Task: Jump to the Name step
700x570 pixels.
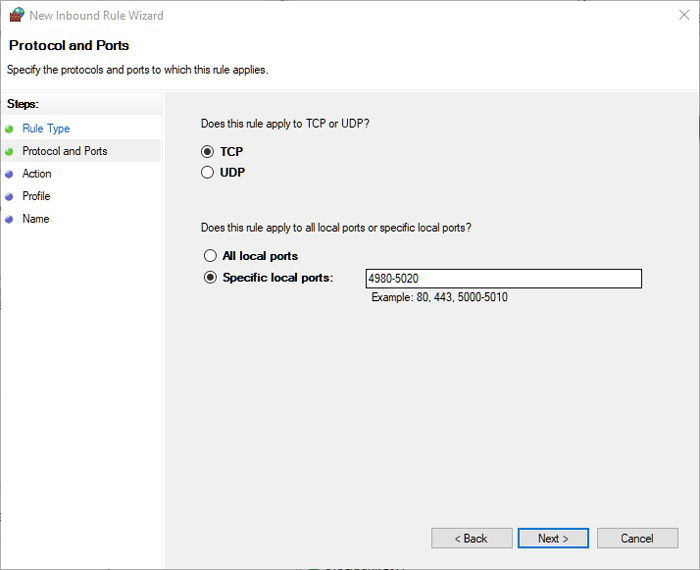Action: tap(36, 219)
